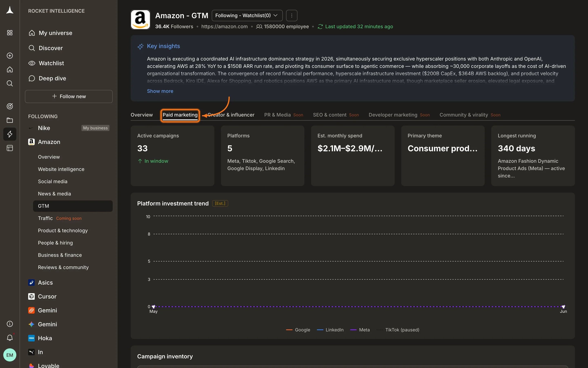Click the Hoka logo icon in the following list

[x=31, y=338]
